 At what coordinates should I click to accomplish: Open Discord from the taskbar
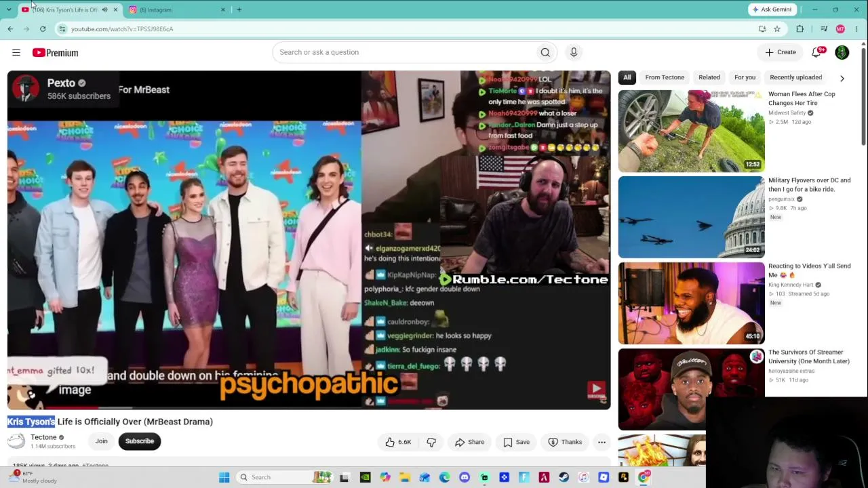click(x=465, y=477)
